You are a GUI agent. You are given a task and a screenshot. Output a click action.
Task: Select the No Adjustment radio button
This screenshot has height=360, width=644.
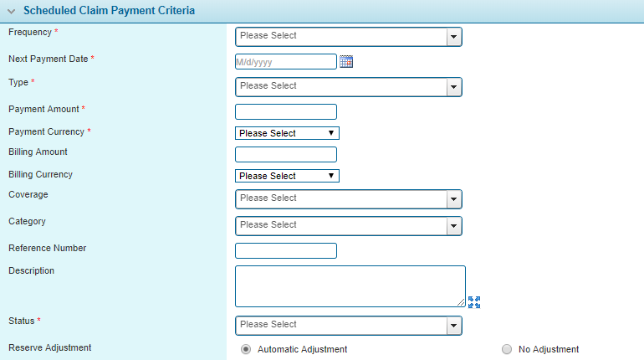coord(507,349)
